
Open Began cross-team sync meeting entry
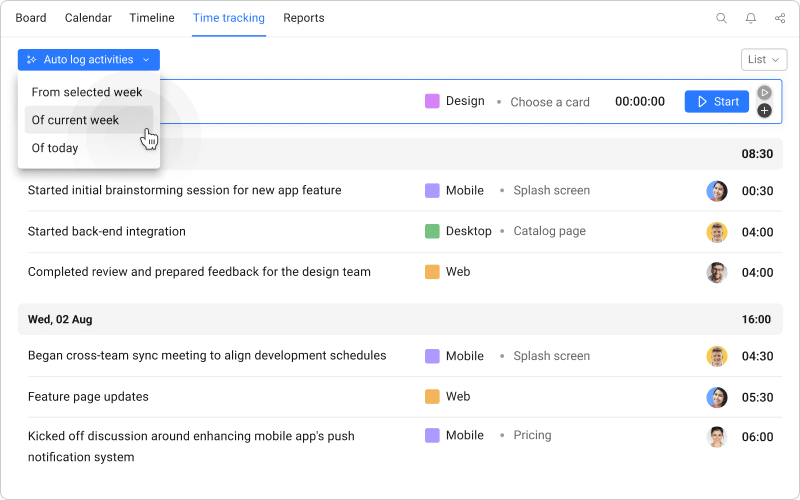point(207,356)
